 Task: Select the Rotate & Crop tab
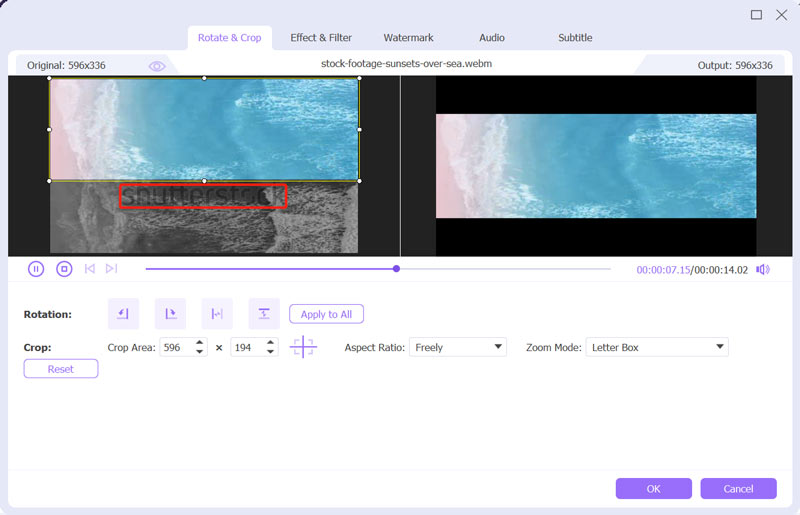230,38
